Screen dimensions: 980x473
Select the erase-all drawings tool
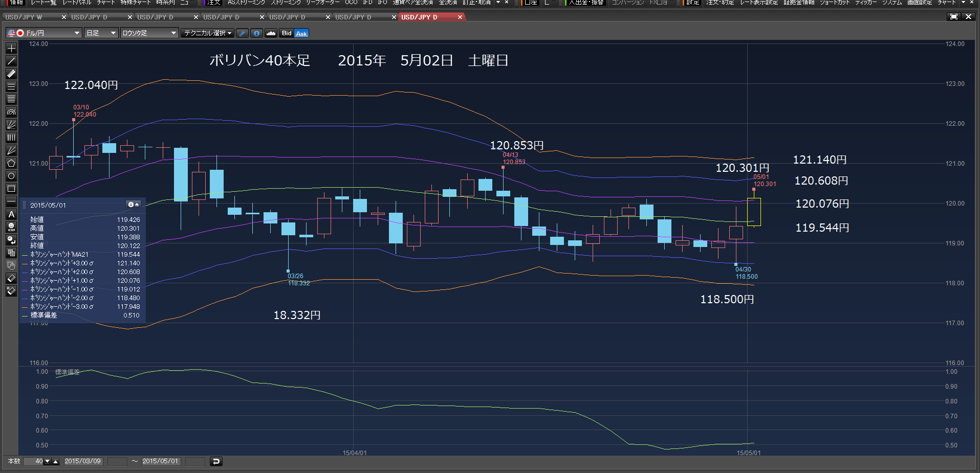(11, 291)
